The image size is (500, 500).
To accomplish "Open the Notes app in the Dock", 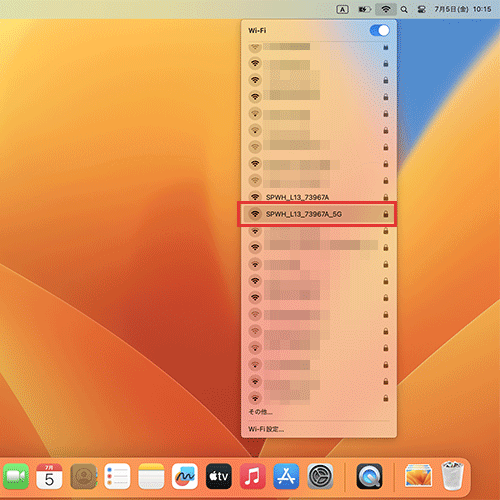I will click(151, 476).
